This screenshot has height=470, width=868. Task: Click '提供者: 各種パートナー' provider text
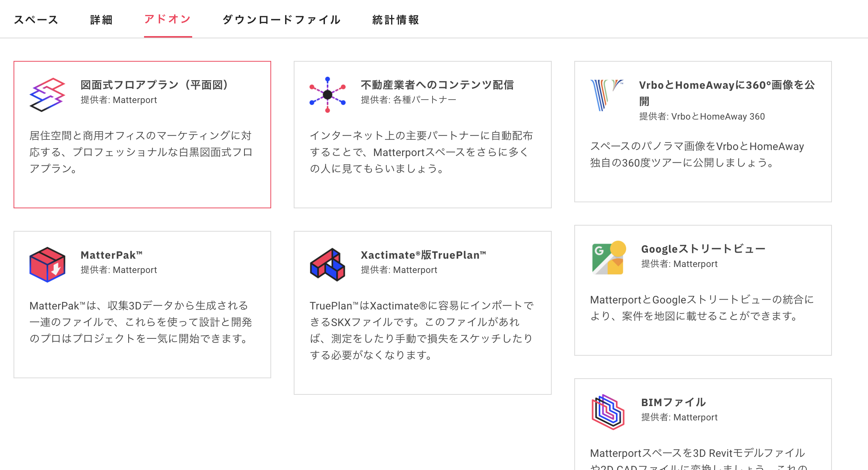[408, 100]
